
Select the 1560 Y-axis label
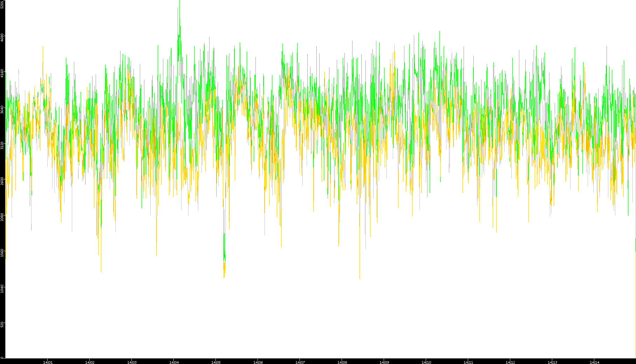(x=2, y=253)
